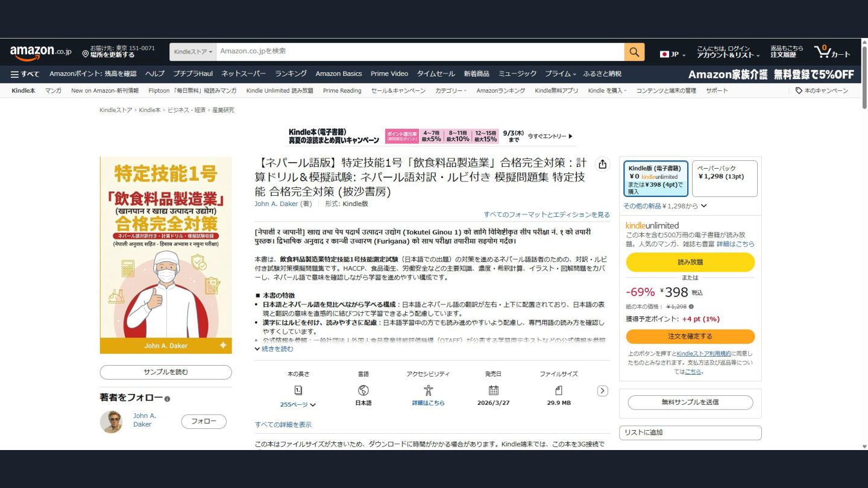Image resolution: width=868 pixels, height=488 pixels.
Task: Click the 産業研究 breadcrumb link
Action: coord(223,110)
